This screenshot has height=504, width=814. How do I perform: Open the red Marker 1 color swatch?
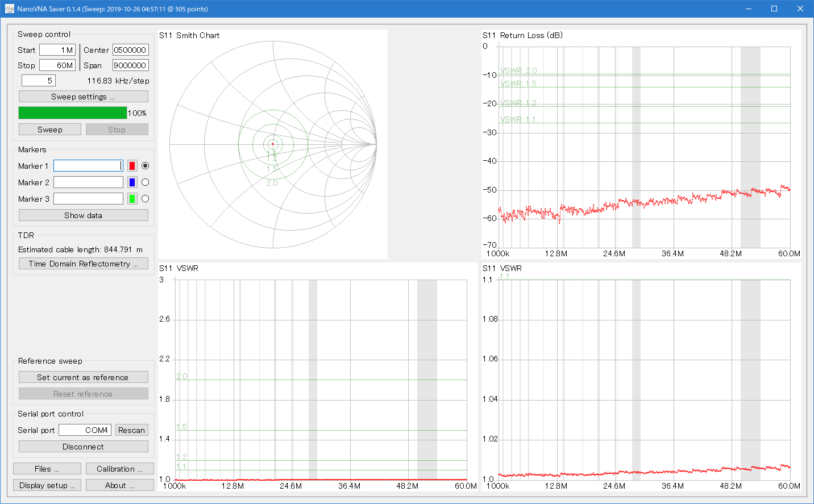[132, 166]
